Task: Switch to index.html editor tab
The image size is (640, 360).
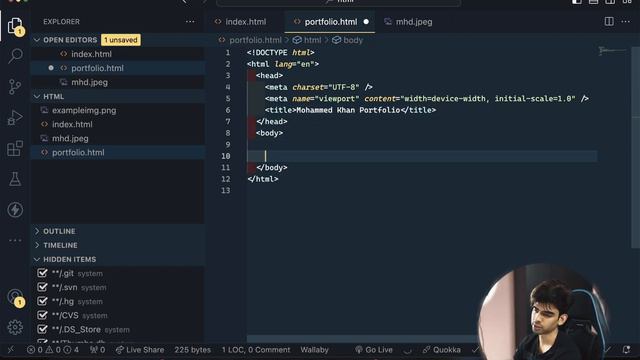Action: (x=245, y=22)
